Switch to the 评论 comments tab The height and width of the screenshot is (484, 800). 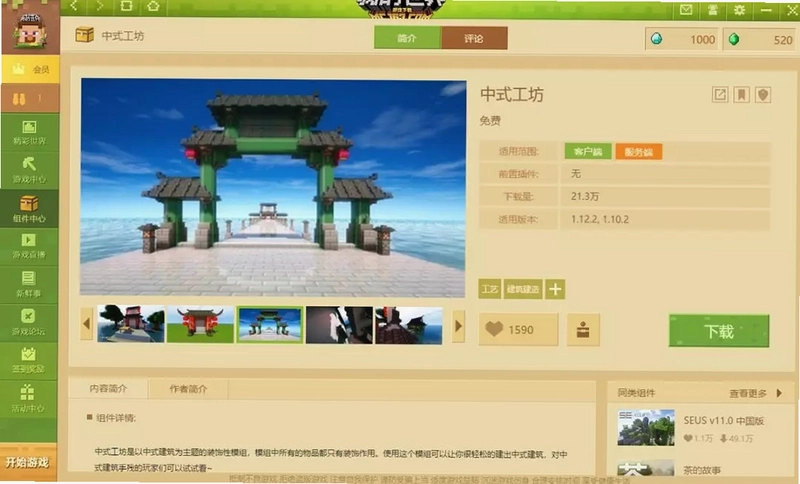pos(474,38)
